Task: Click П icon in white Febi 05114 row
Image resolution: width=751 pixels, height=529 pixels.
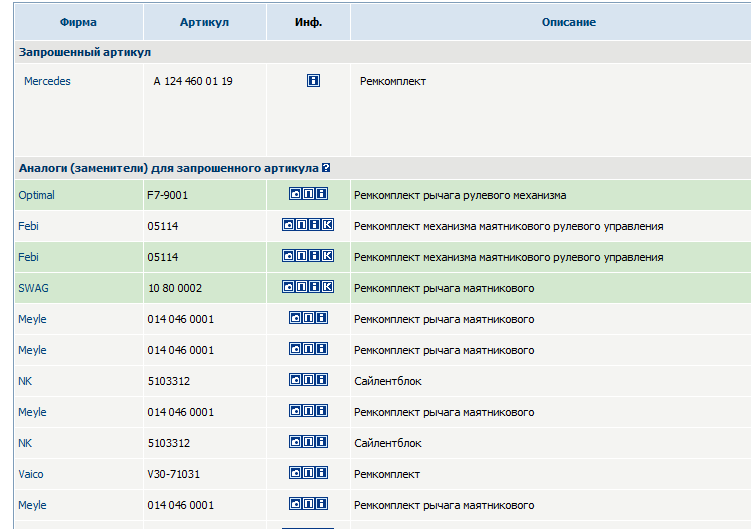Action: (301, 224)
